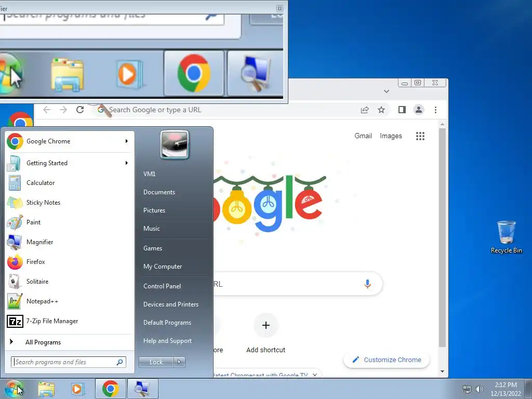Click the network icon in system tray
The height and width of the screenshot is (399, 532).
tap(467, 389)
